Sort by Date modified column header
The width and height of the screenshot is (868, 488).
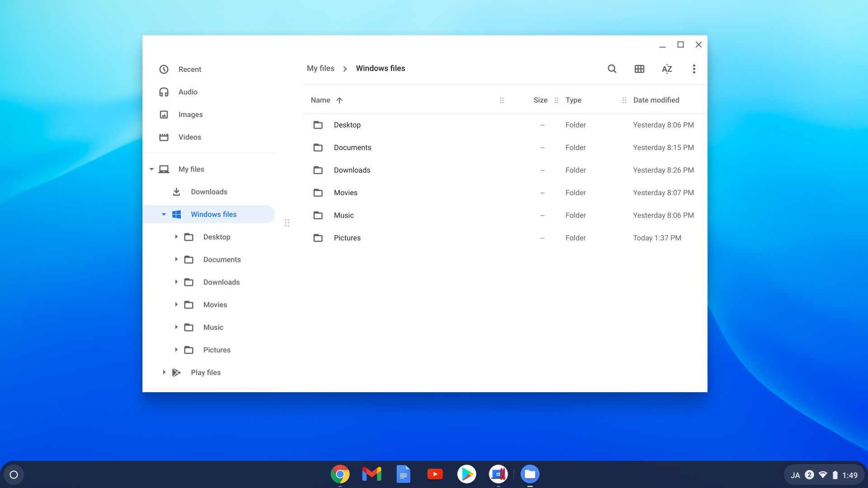656,100
